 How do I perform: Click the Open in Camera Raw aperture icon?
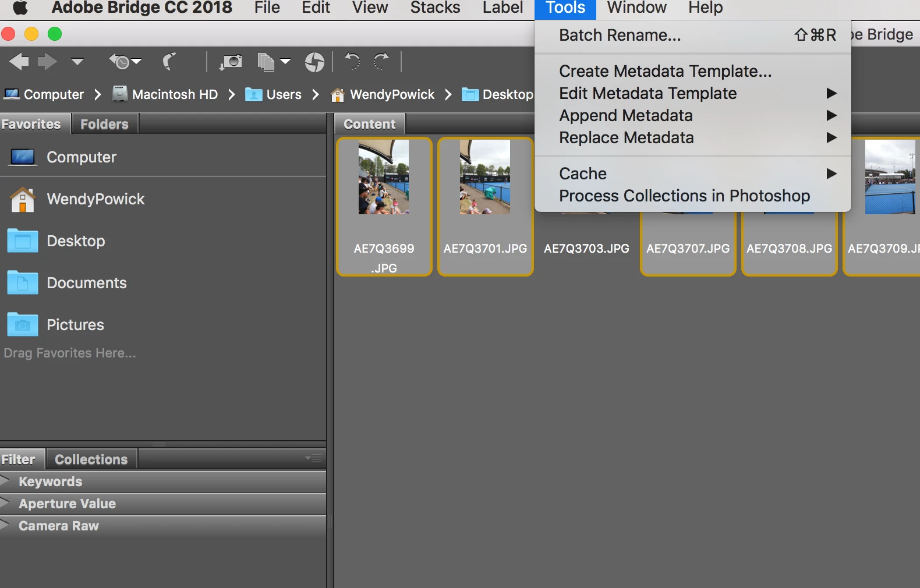tap(314, 62)
